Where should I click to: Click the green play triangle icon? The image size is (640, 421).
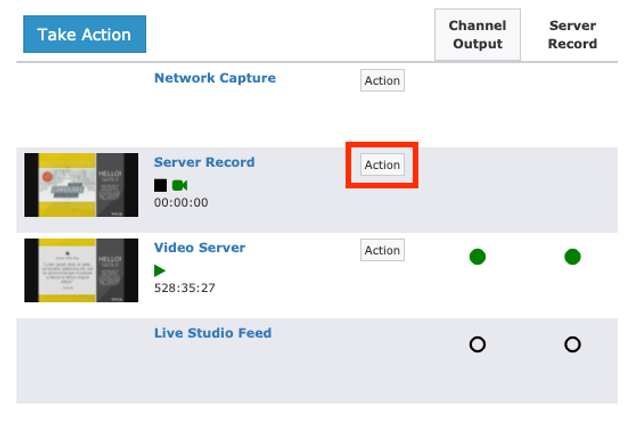pyautogui.click(x=160, y=270)
